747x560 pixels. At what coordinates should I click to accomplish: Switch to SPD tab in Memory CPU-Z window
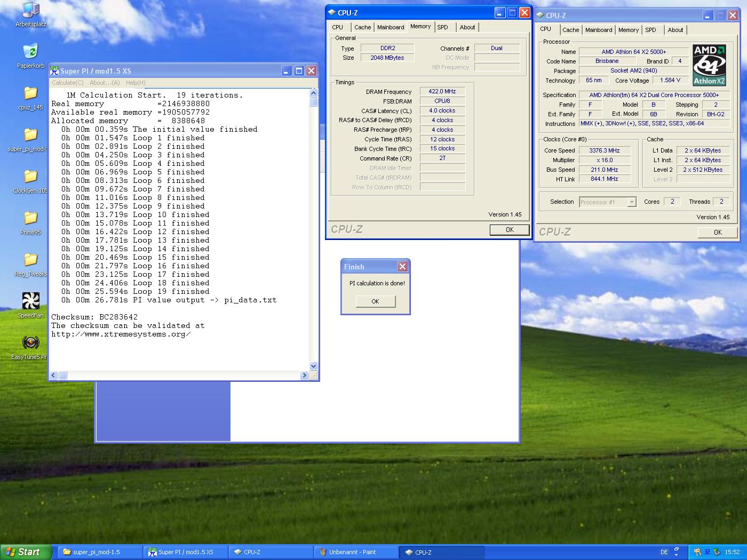pos(443,27)
